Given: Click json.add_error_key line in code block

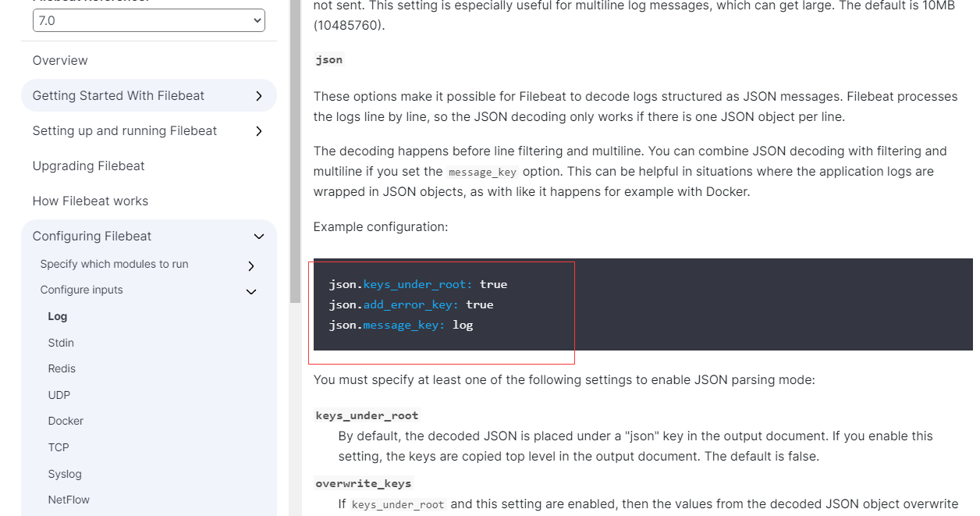Looking at the screenshot, I should (x=411, y=304).
